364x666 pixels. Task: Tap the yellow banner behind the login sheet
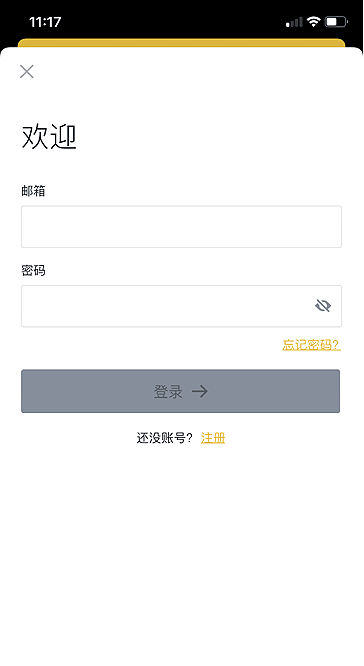click(x=181, y=42)
